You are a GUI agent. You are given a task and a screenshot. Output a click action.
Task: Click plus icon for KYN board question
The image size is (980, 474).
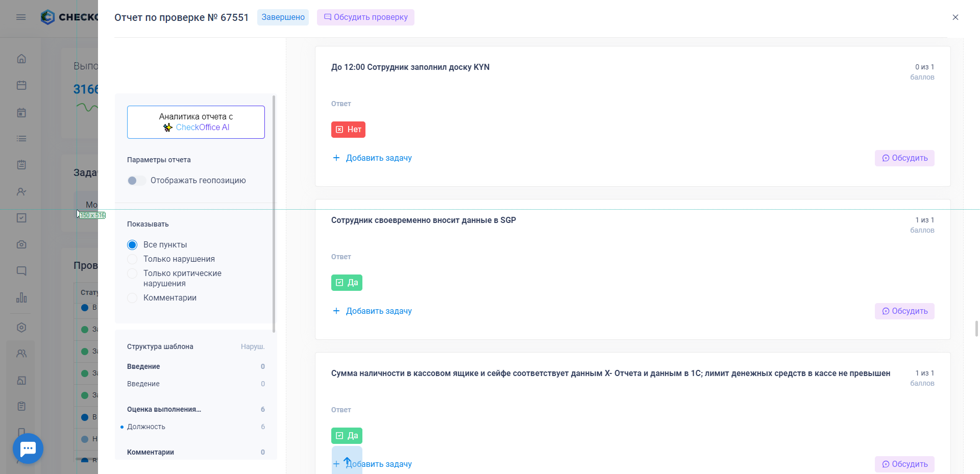click(336, 158)
